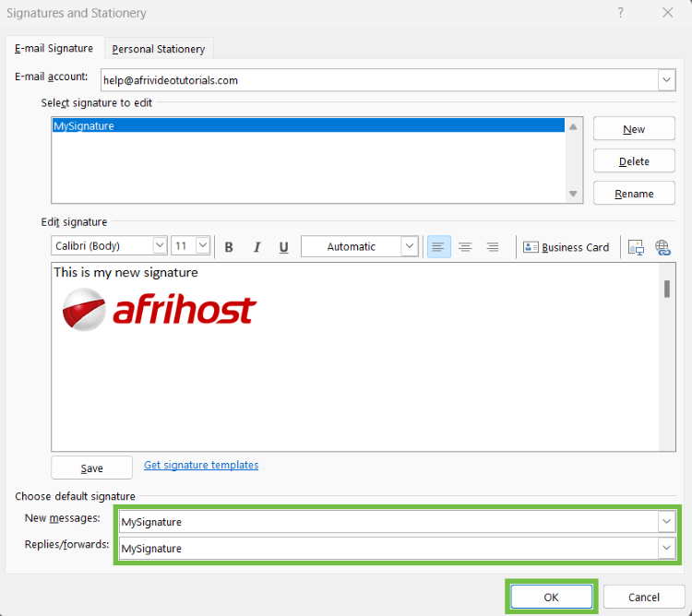This screenshot has width=692, height=616.
Task: Toggle Bold formatting in signature editor
Action: pyautogui.click(x=229, y=247)
